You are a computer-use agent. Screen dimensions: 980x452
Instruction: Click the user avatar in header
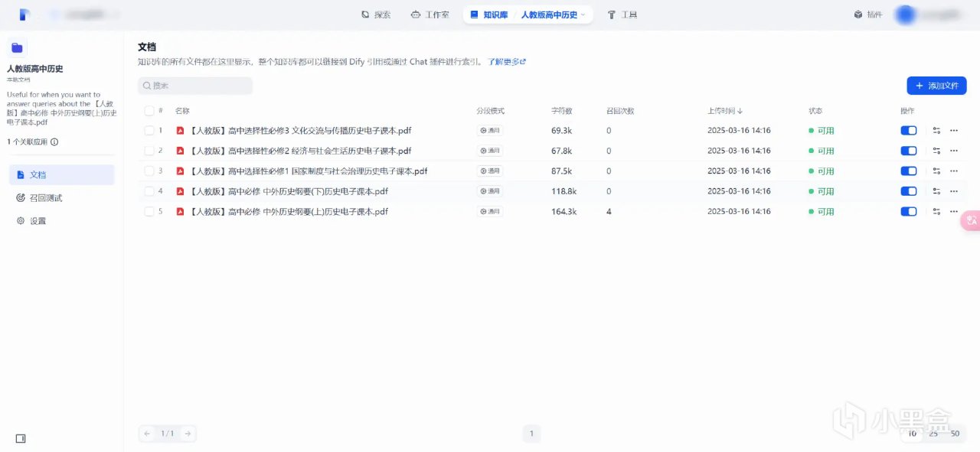click(x=906, y=15)
